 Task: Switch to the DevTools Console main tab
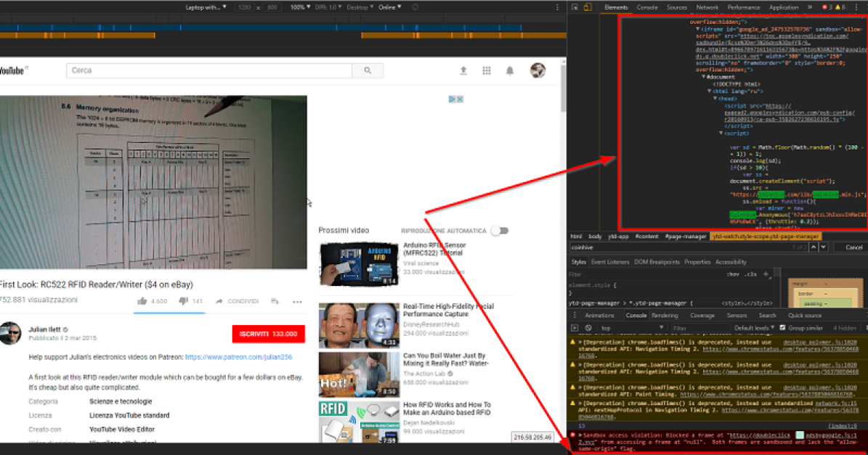click(647, 7)
